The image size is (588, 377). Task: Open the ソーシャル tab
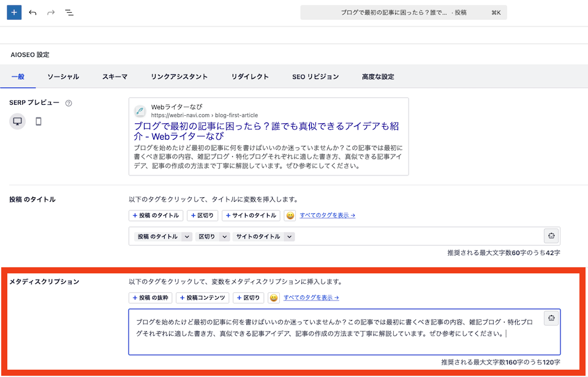pyautogui.click(x=63, y=77)
